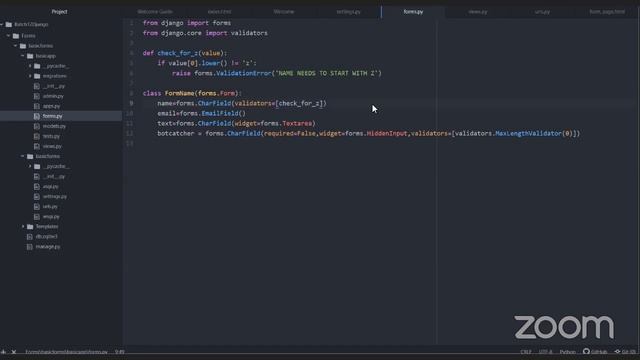
Task: Select the Templates folder name
Action: coord(47,227)
